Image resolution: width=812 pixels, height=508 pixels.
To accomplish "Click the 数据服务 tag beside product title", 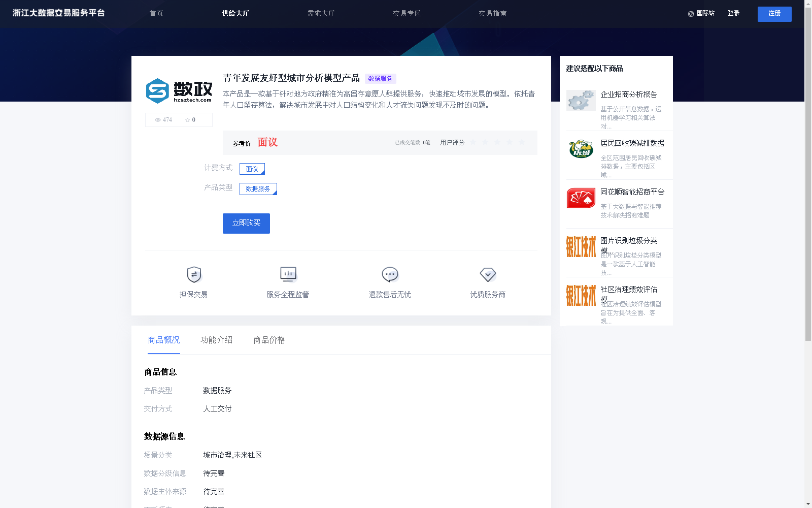I will [380, 79].
